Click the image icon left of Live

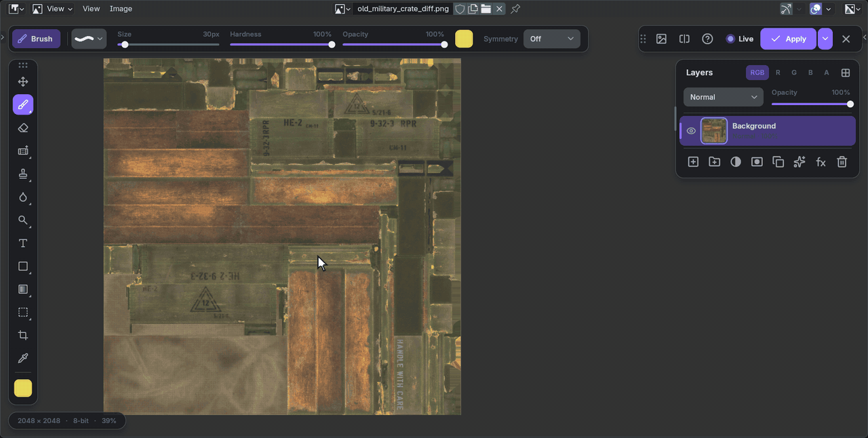click(x=661, y=39)
